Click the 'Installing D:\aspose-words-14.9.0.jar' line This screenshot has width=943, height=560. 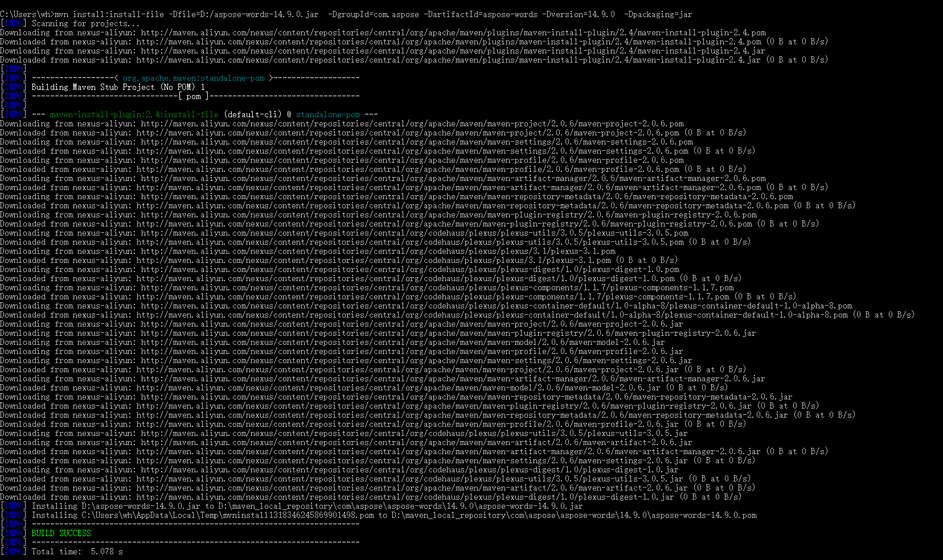coord(307,506)
